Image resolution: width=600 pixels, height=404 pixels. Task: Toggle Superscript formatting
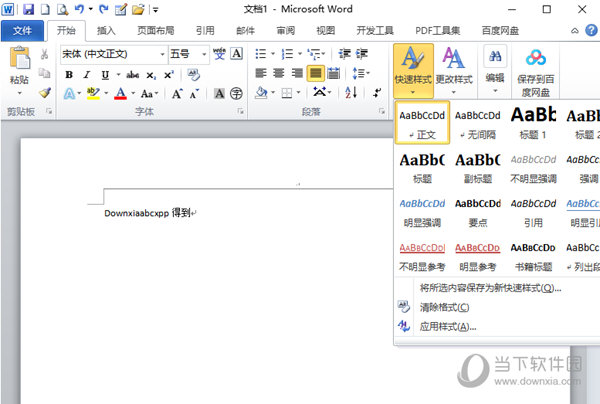click(x=169, y=75)
